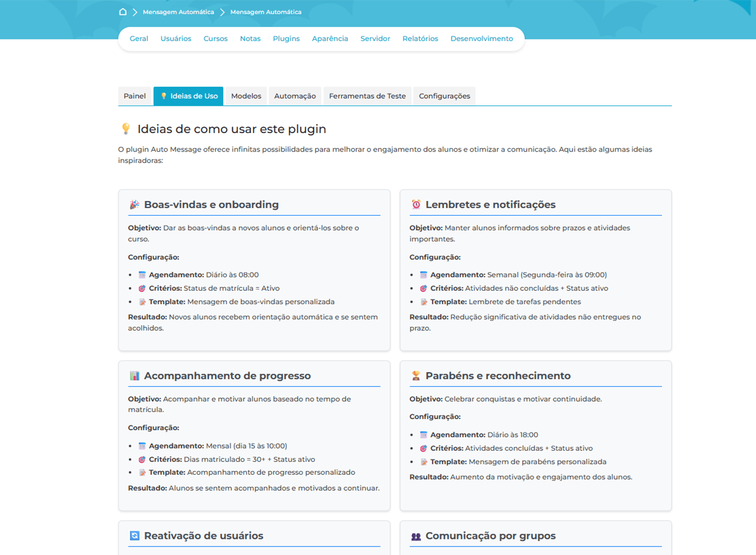The image size is (756, 555).
Task: Go to the Configurações tab
Action: pos(444,96)
